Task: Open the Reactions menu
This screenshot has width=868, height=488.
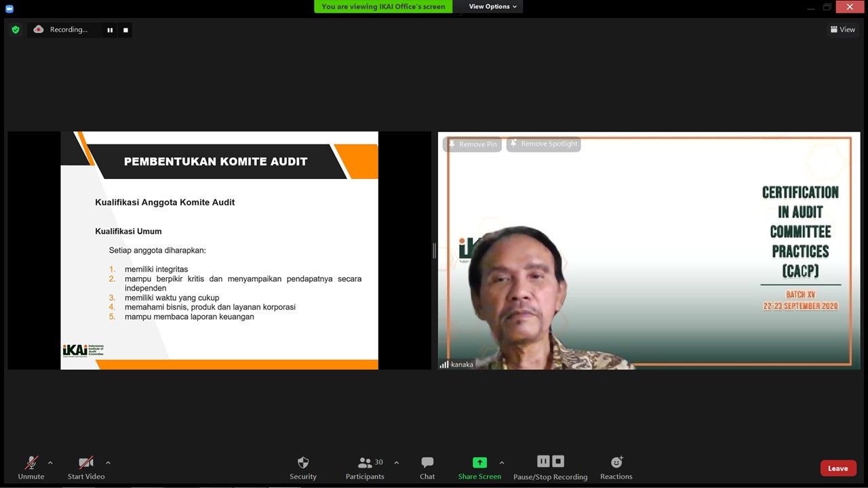Action: pyautogui.click(x=616, y=468)
